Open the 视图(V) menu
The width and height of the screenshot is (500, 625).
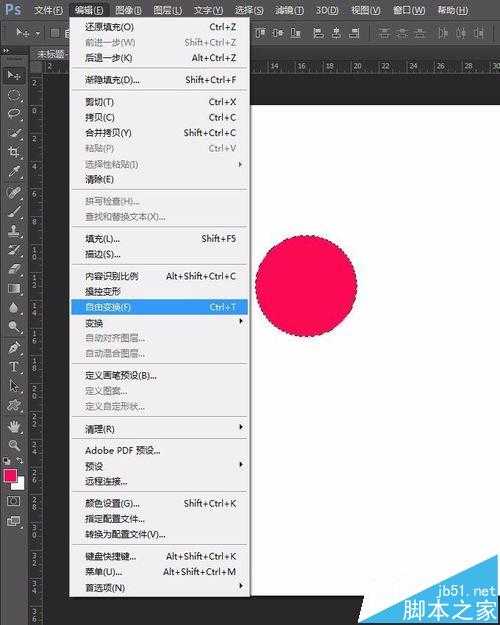tap(366, 10)
